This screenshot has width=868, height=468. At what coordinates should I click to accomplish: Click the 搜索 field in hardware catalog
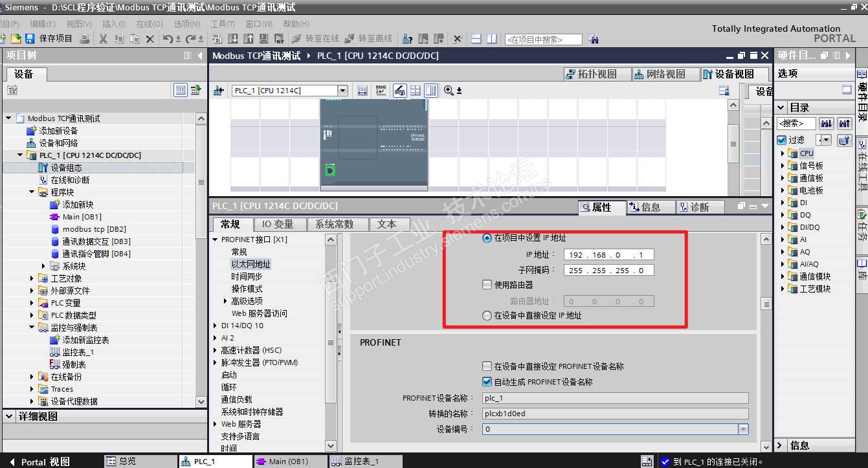click(x=797, y=123)
